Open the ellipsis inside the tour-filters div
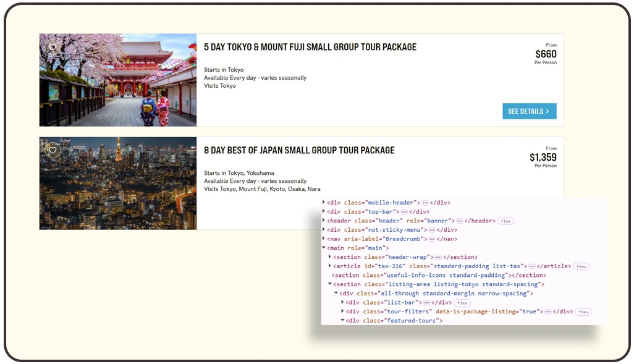This screenshot has width=634, height=364. point(548,311)
